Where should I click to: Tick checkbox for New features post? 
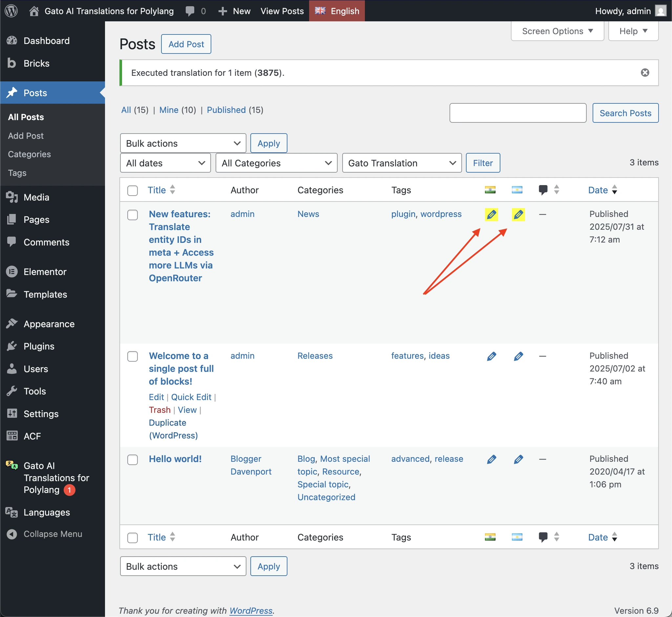tap(133, 215)
